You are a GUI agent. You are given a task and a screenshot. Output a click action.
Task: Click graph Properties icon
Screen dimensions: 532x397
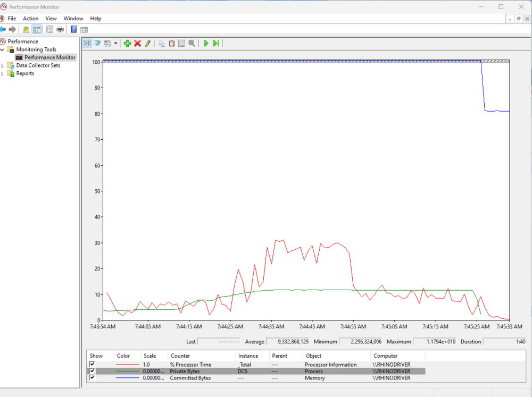pyautogui.click(x=182, y=44)
